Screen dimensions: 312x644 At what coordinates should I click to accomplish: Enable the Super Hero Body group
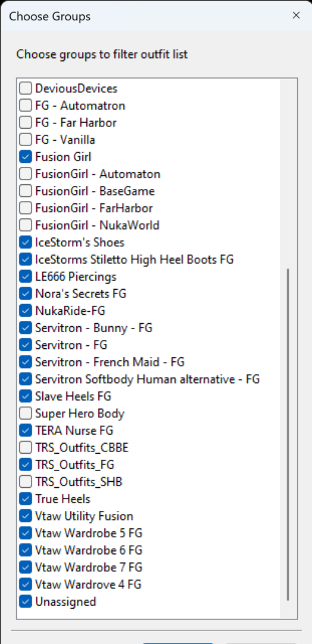(26, 413)
